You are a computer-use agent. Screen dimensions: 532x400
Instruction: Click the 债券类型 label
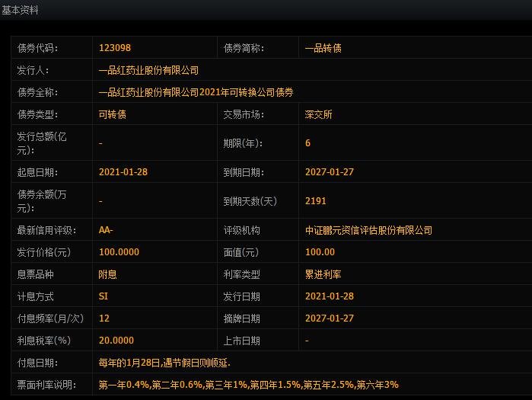pyautogui.click(x=37, y=114)
